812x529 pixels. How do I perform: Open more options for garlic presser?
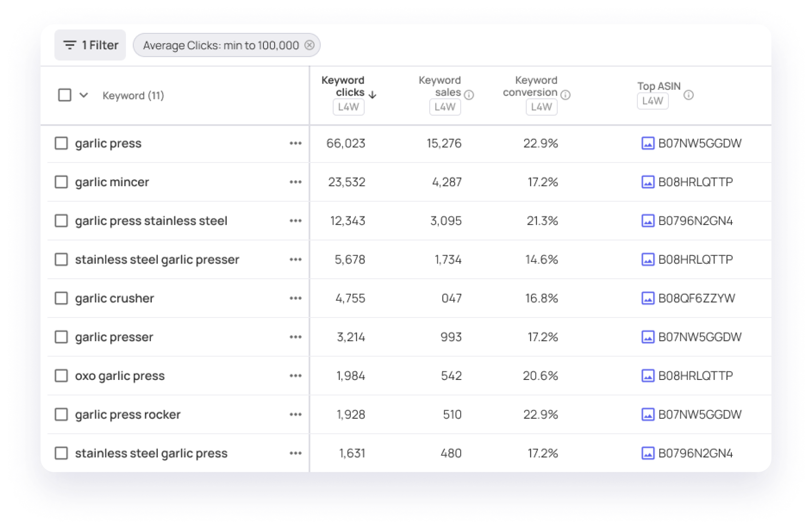(295, 337)
